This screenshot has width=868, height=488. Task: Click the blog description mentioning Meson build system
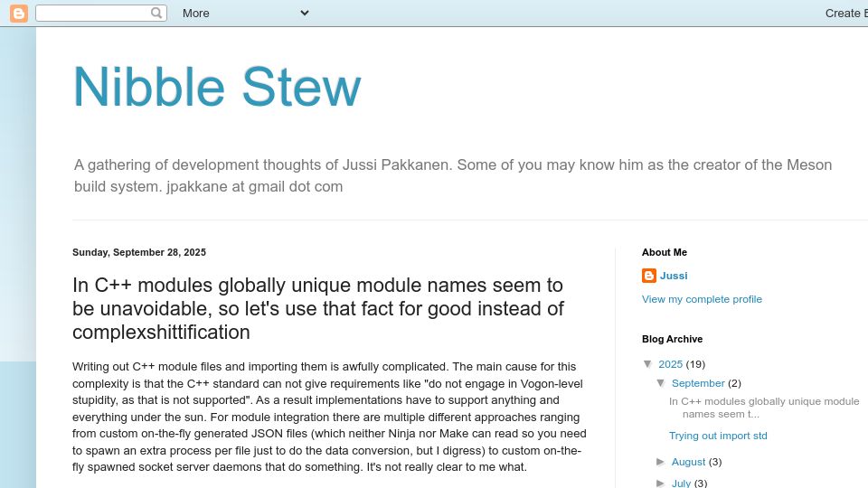(453, 175)
